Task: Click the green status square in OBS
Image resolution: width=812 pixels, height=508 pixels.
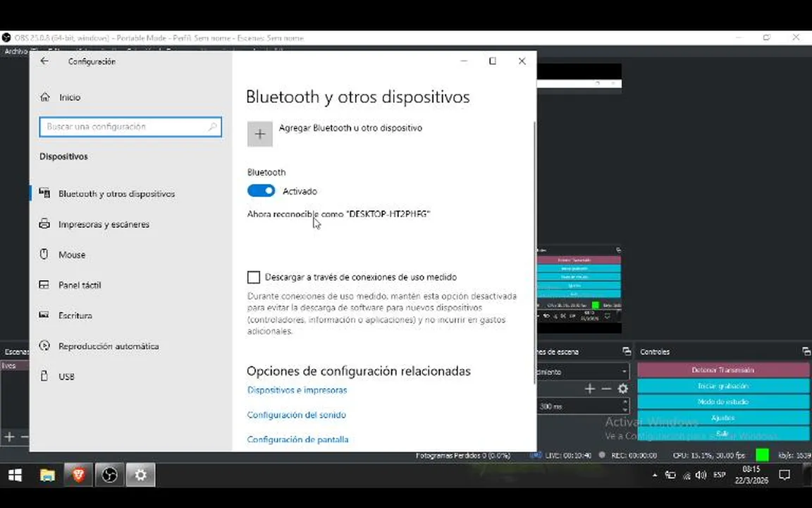Action: 762,455
